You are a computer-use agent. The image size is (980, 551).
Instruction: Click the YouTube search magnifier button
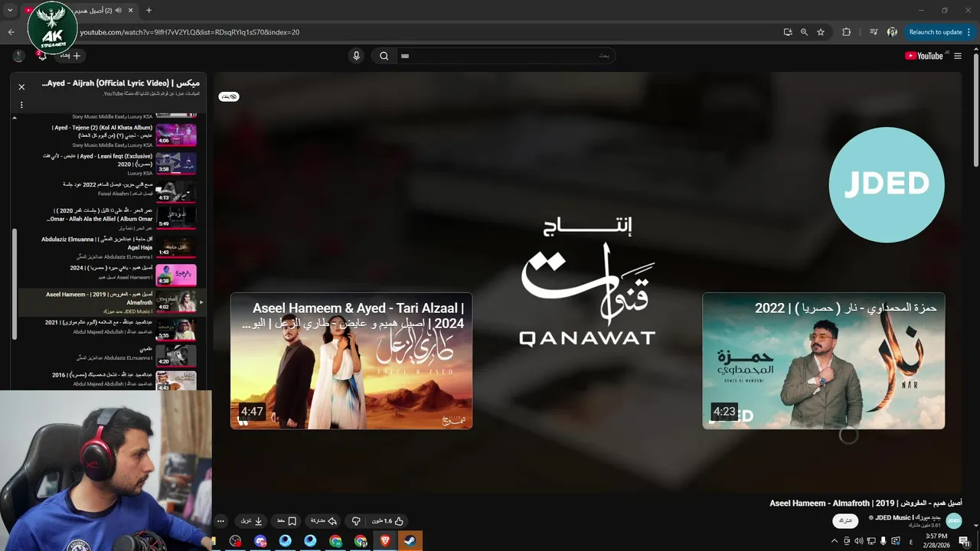click(x=384, y=56)
